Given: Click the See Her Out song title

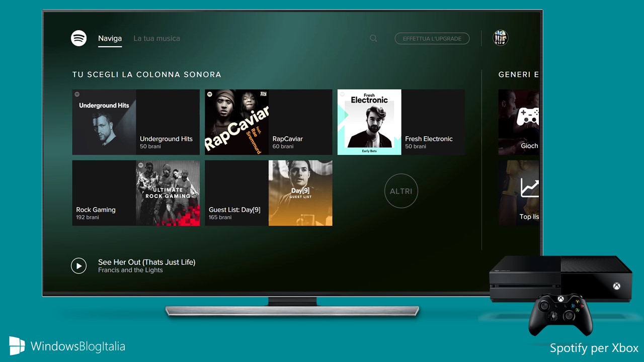Looking at the screenshot, I should 146,262.
